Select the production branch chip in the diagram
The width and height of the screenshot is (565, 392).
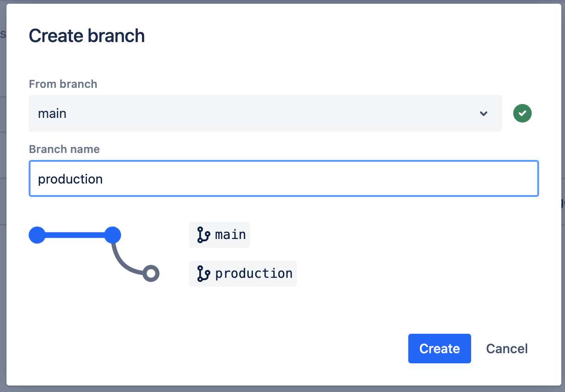point(243,274)
